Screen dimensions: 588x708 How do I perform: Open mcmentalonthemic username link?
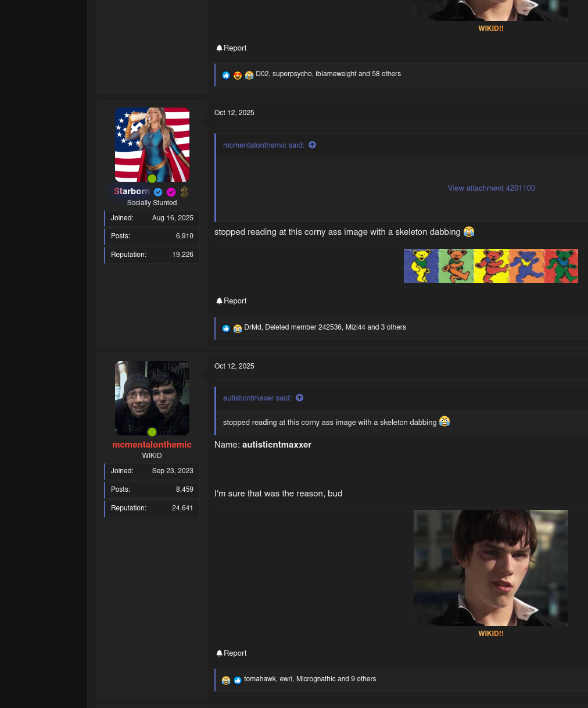tap(152, 445)
